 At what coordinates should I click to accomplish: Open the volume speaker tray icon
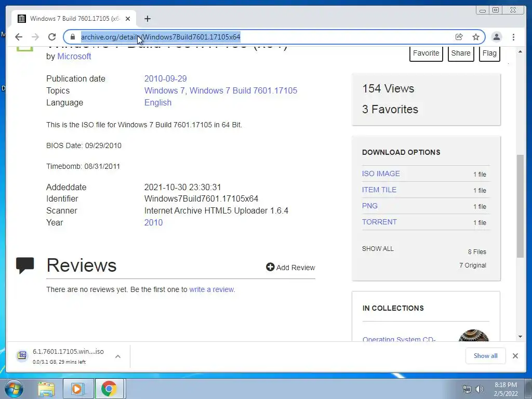point(479,390)
